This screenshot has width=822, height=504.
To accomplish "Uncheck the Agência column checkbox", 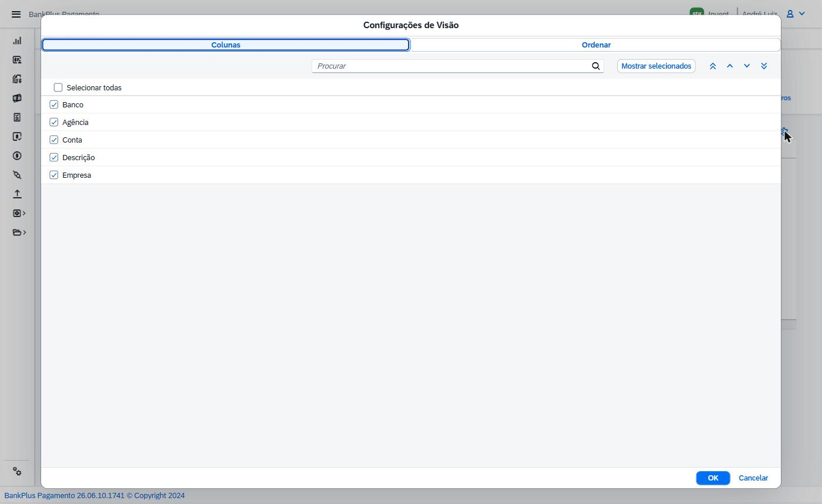I will click(54, 122).
